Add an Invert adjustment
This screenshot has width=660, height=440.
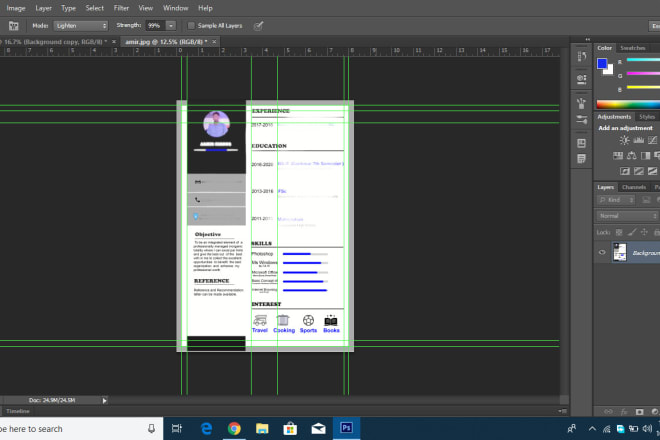coord(625,171)
